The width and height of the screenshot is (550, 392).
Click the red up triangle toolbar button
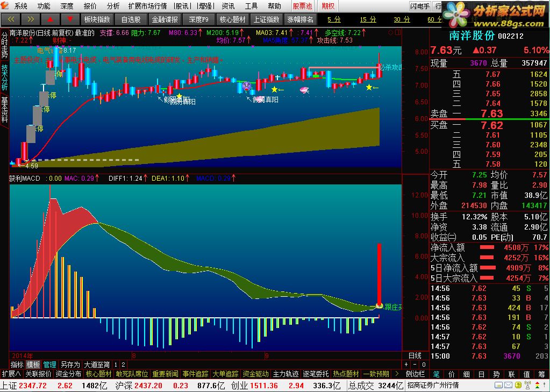pos(51,19)
